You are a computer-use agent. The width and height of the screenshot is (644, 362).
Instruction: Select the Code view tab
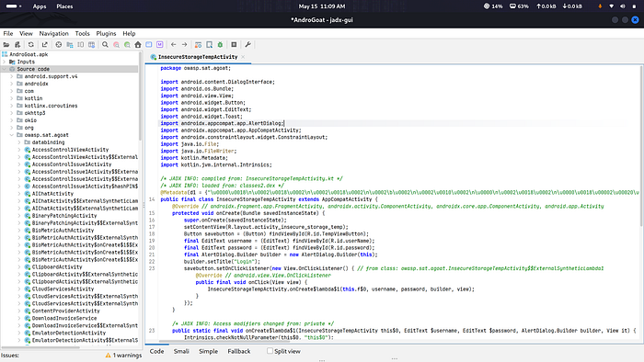click(156, 351)
